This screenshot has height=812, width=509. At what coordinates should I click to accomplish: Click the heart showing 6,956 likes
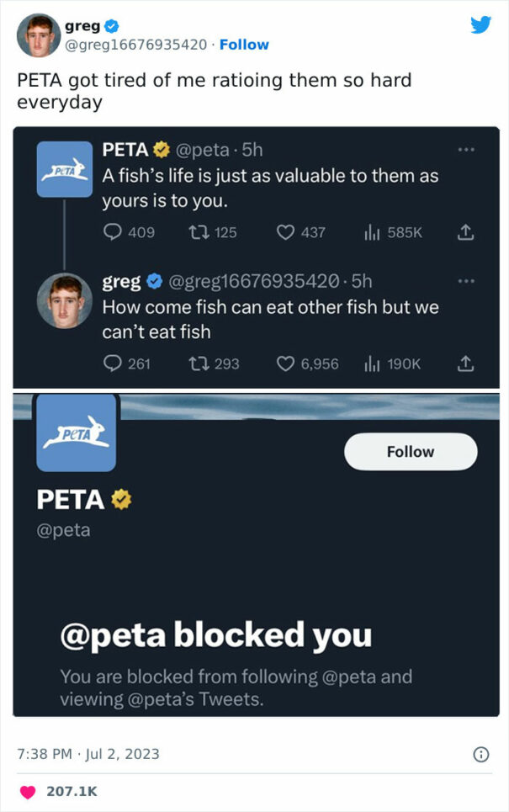tap(286, 364)
